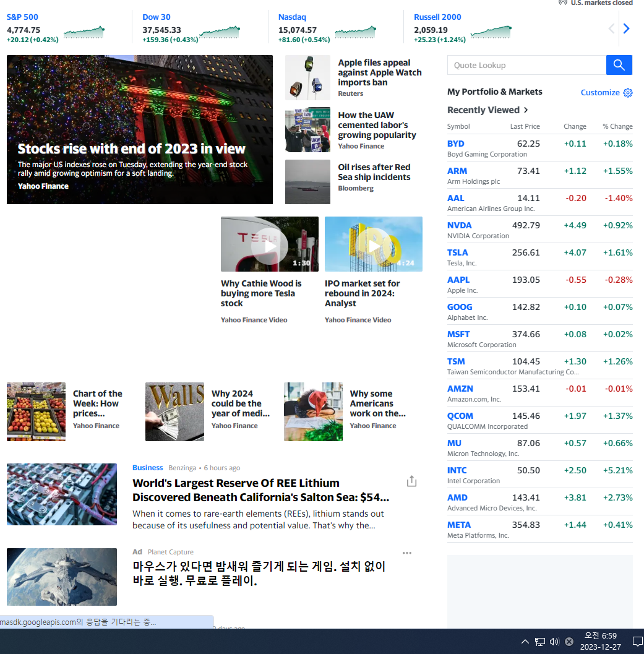Expand Recently Viewed chevron
This screenshot has height=654, width=644.
coord(526,110)
